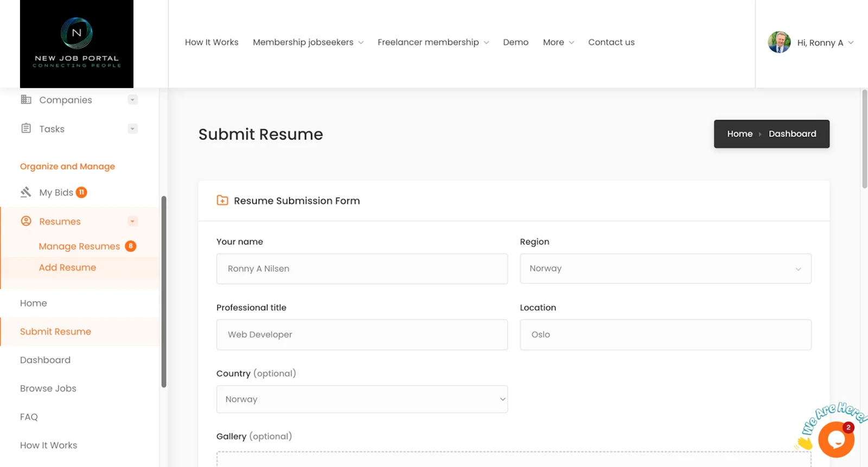Expand the Tasks sidebar section arrow
The width and height of the screenshot is (868, 467).
pyautogui.click(x=132, y=129)
